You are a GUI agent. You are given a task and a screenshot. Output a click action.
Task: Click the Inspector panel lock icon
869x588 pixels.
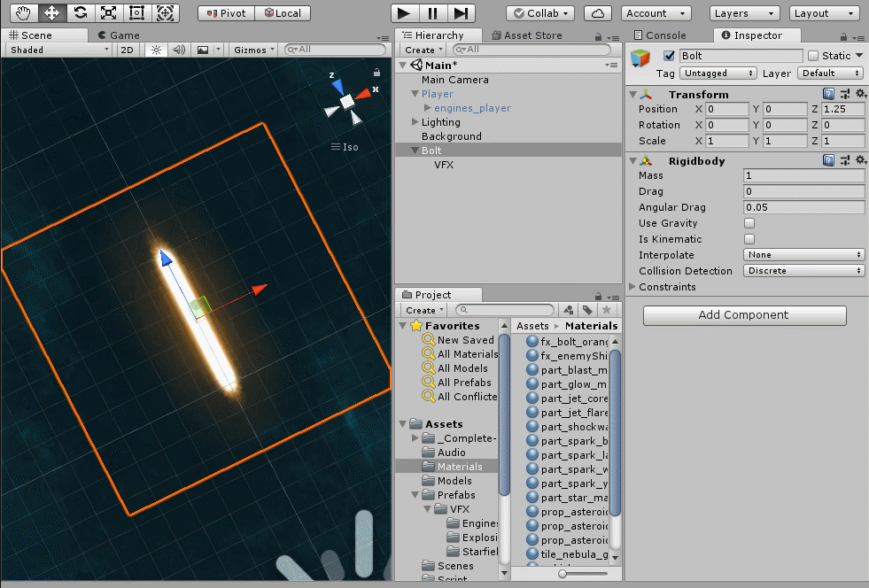click(x=843, y=36)
